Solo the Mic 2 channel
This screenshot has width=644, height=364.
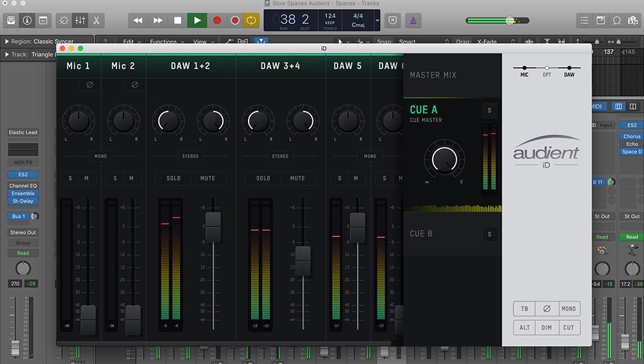pos(115,178)
